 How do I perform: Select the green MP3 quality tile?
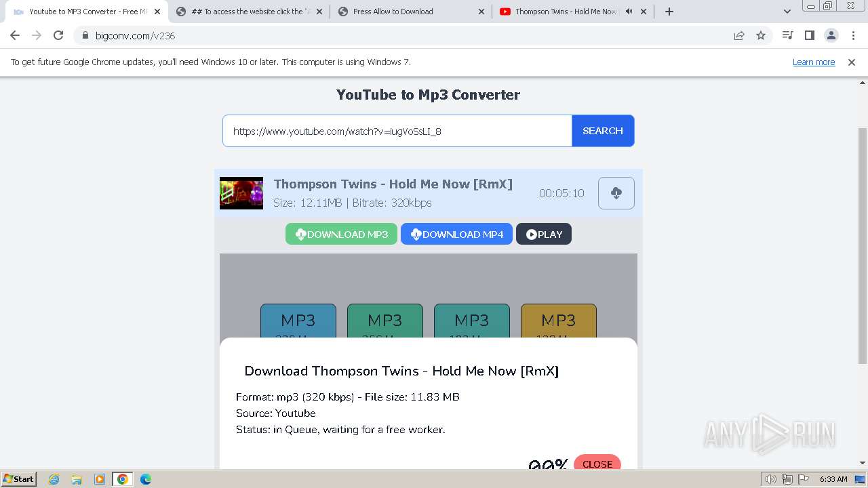[385, 321]
